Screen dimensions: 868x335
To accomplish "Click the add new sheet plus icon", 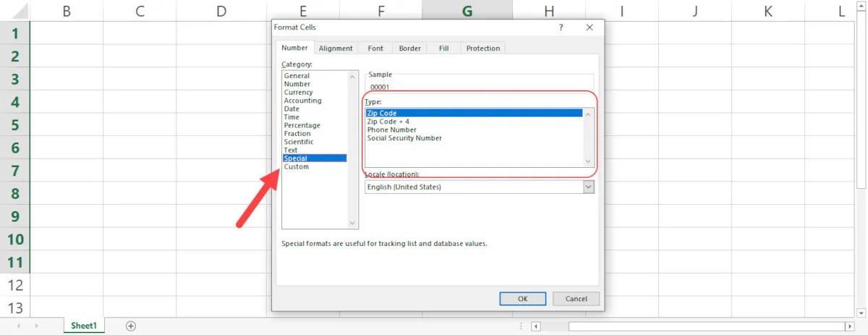I will click(131, 326).
